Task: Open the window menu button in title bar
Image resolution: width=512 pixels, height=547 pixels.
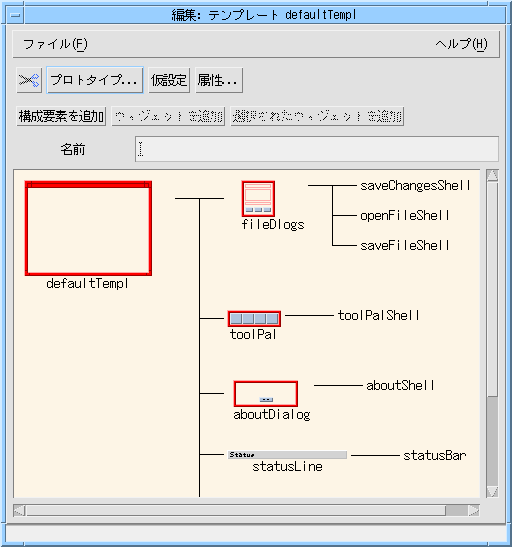Action: click(16, 15)
